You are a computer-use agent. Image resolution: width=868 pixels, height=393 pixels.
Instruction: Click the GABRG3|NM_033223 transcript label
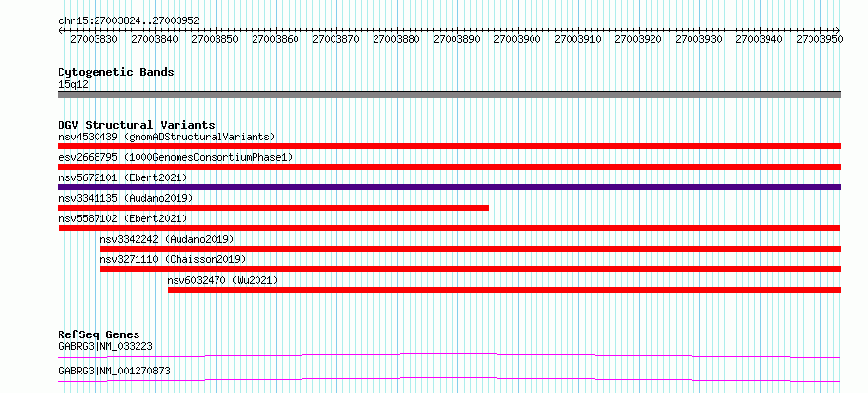pos(105,347)
